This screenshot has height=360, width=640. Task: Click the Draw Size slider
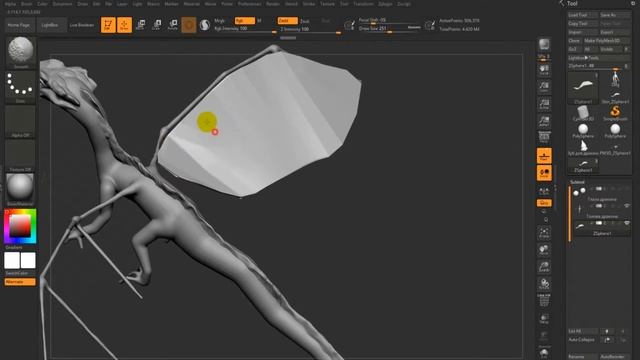(389, 29)
